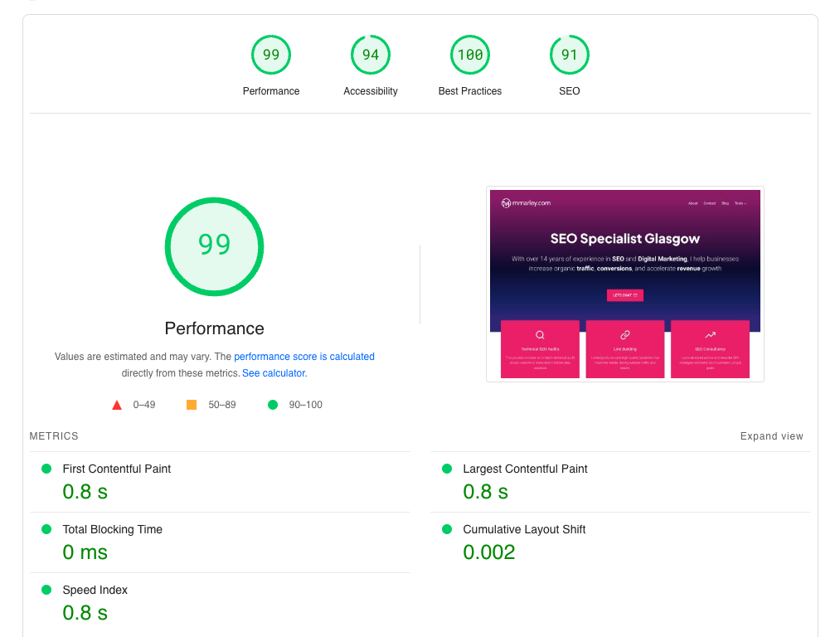Jump to SEO section via its label
The height and width of the screenshot is (637, 840).
(570, 91)
